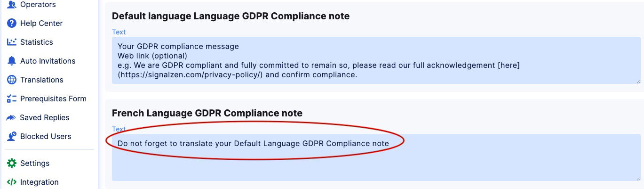Click the Auto Invitations bell icon

tap(12, 61)
